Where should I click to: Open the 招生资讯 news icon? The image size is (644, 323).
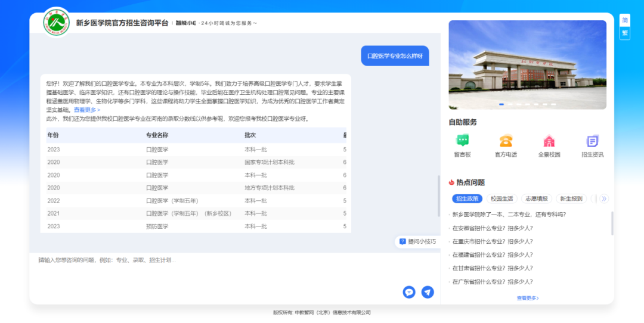tap(592, 141)
